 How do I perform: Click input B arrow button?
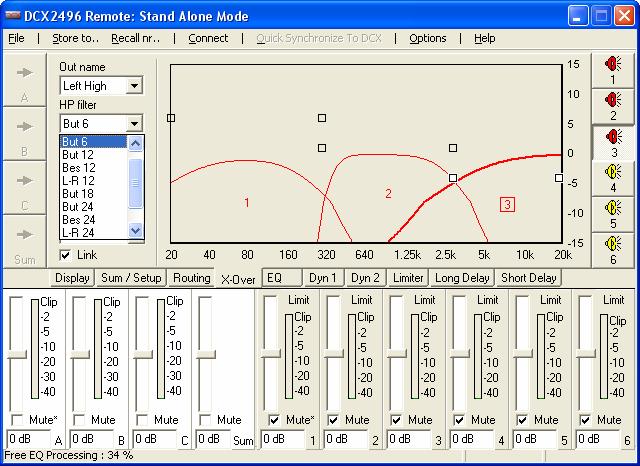tap(24, 134)
